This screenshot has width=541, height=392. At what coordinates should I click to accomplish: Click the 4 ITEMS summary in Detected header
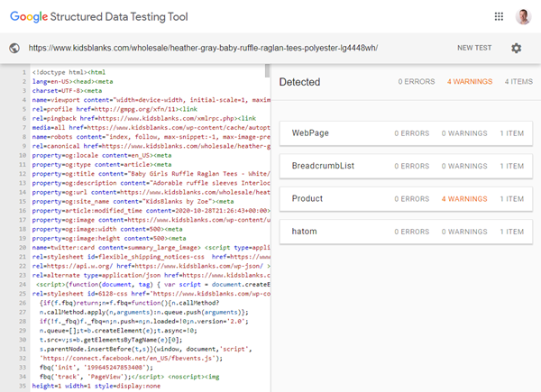click(518, 82)
